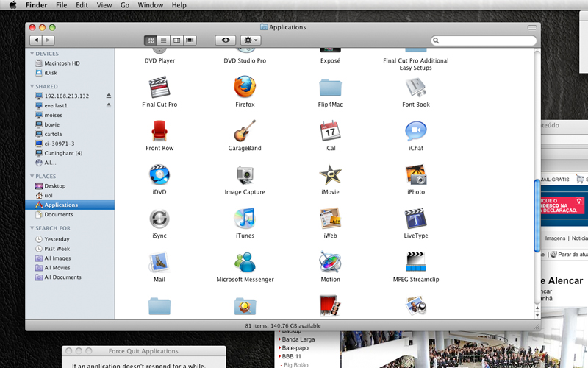Open the Action gear dropdown menu

click(x=251, y=40)
